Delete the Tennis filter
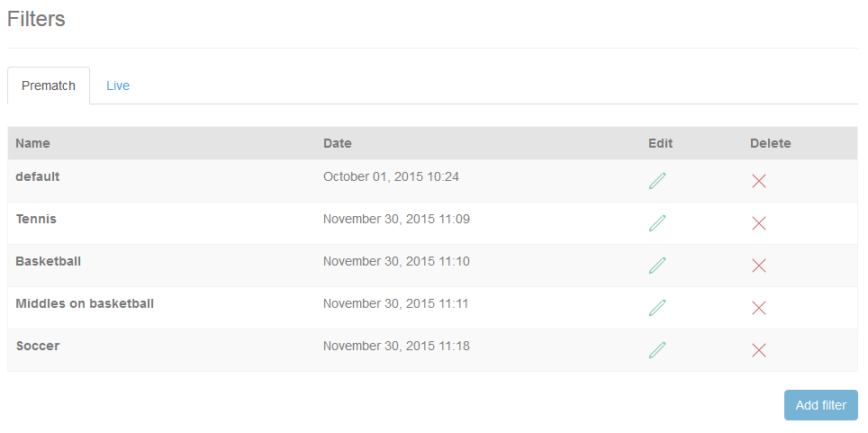The width and height of the screenshot is (868, 433). pos(759,223)
